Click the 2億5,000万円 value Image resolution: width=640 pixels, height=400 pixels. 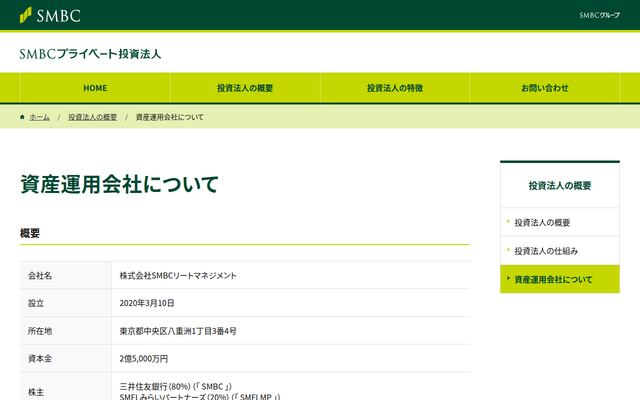tap(144, 359)
